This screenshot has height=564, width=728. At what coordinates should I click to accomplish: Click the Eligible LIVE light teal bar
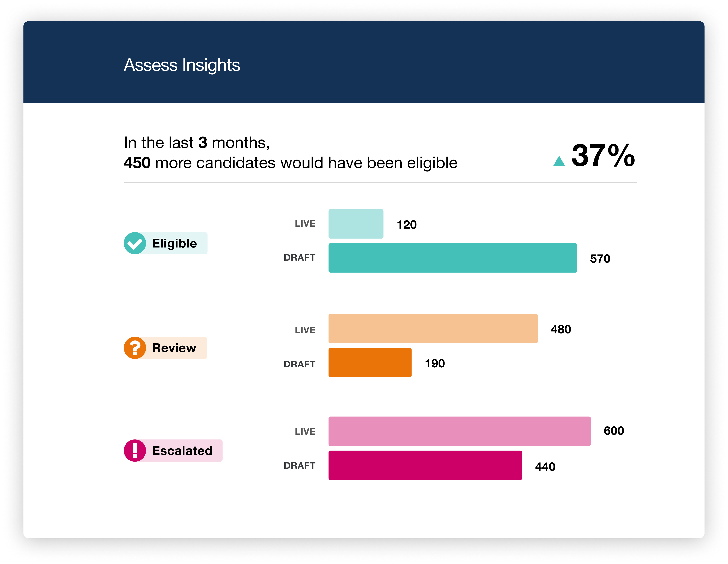[356, 224]
